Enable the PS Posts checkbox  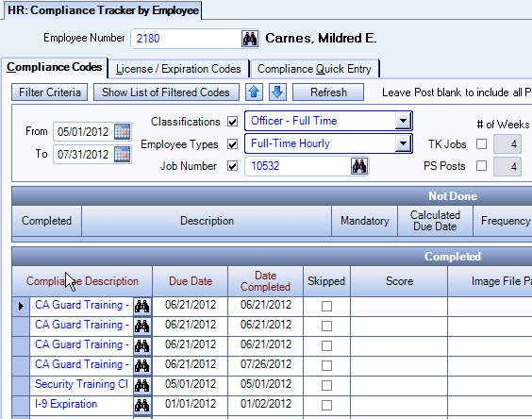point(481,166)
